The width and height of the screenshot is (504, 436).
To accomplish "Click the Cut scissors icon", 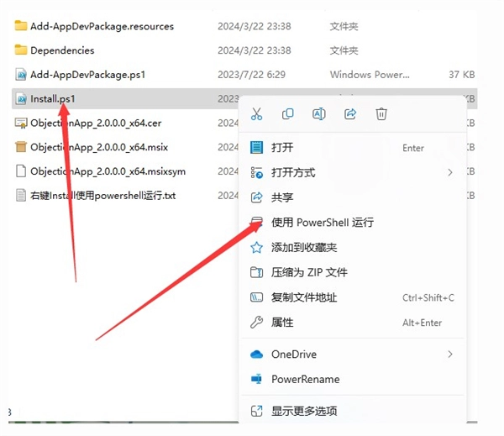I will coord(257,114).
